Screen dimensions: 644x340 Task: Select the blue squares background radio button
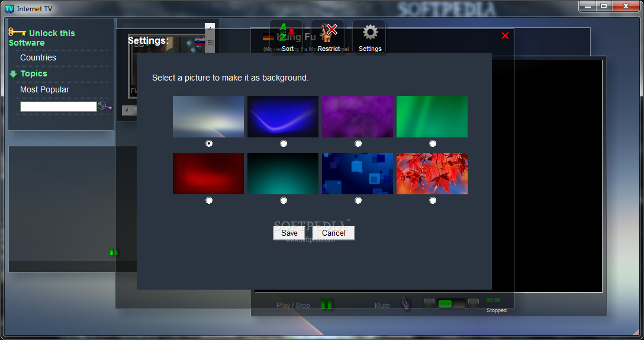tap(358, 200)
